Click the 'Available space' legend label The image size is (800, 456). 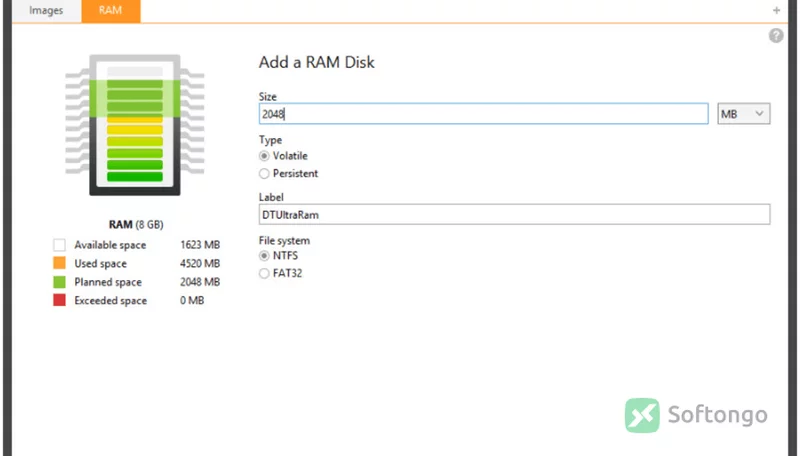click(110, 245)
